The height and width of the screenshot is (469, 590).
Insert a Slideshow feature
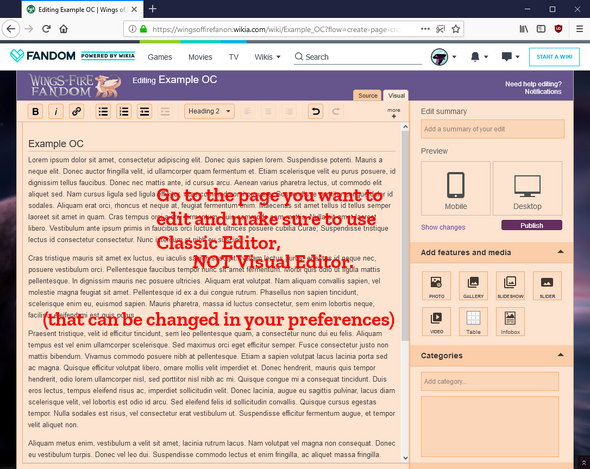click(x=510, y=286)
